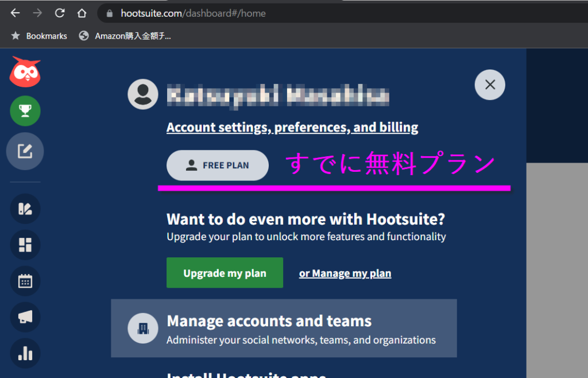Image resolution: width=588 pixels, height=378 pixels.
Task: Click the lock icon in address bar
Action: tap(110, 14)
